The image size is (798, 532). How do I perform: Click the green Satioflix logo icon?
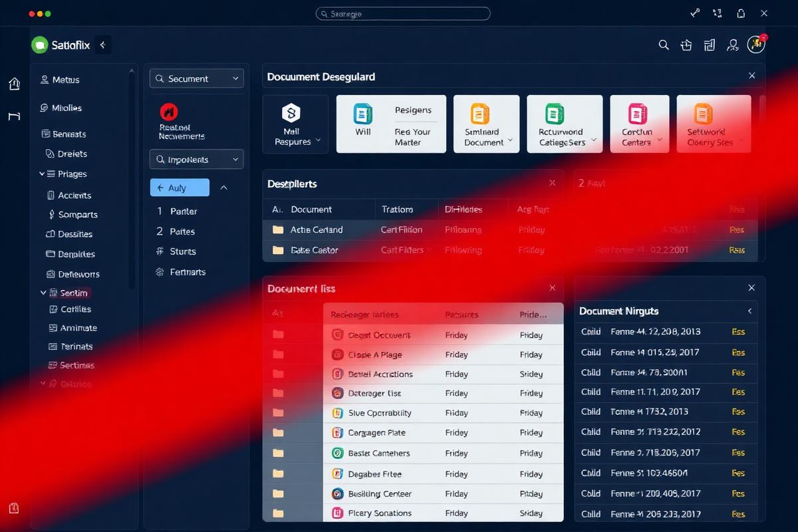40,45
